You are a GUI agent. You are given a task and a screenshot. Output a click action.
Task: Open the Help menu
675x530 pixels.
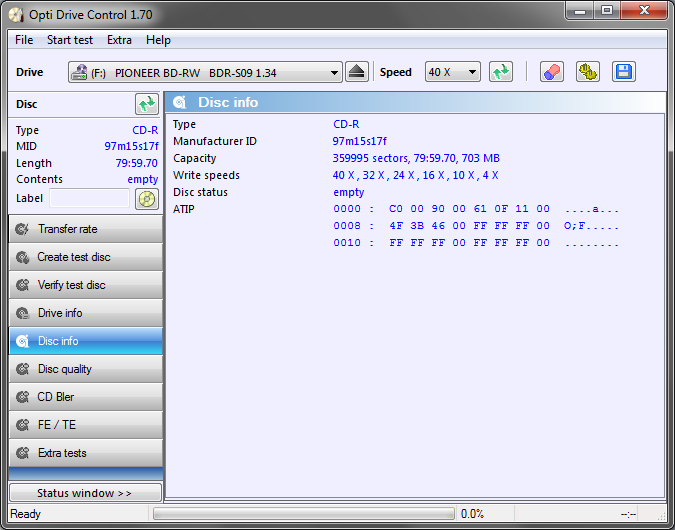point(158,40)
